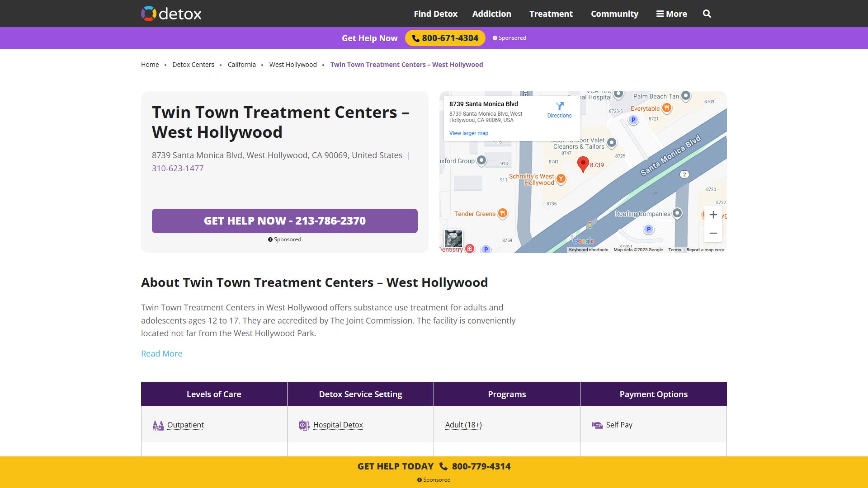868x488 pixels.
Task: Click the Adult (18+) link
Action: [463, 425]
